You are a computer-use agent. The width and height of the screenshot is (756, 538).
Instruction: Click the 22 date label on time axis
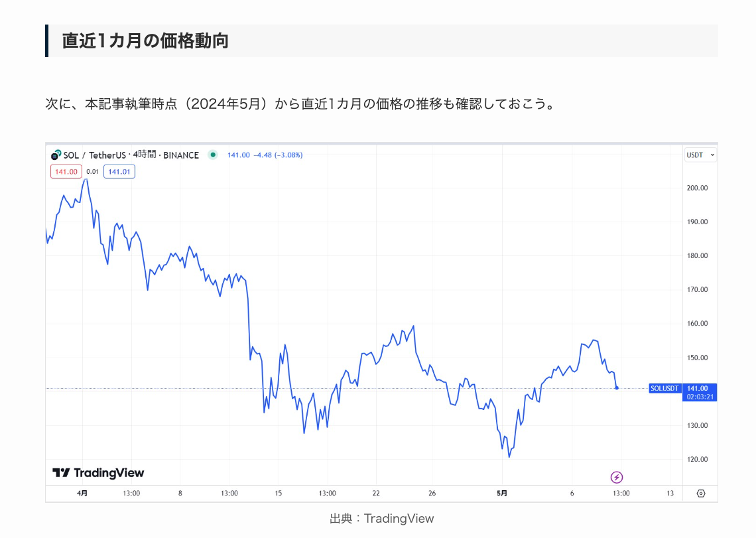tap(376, 494)
